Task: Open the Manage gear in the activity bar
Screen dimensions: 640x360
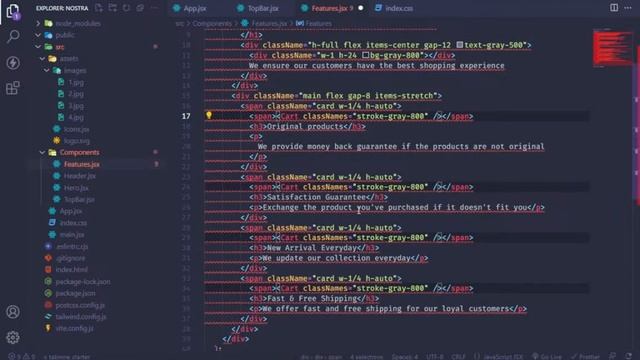Action: (13, 337)
